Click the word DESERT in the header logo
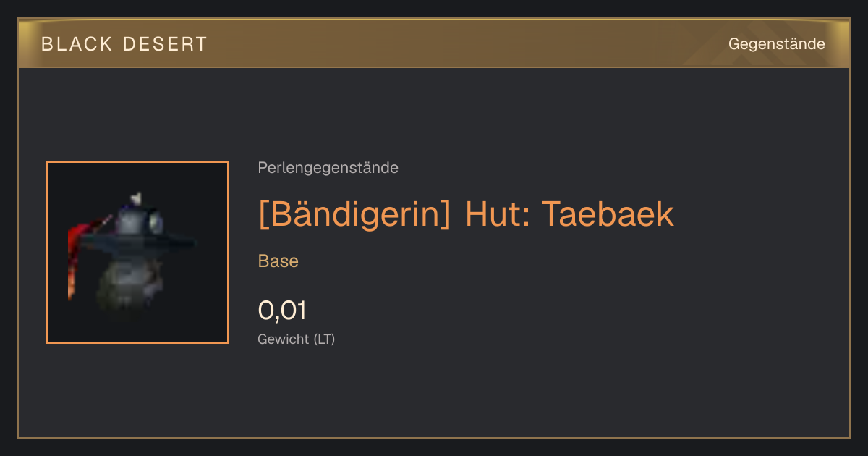This screenshot has height=456, width=868. 165,44
